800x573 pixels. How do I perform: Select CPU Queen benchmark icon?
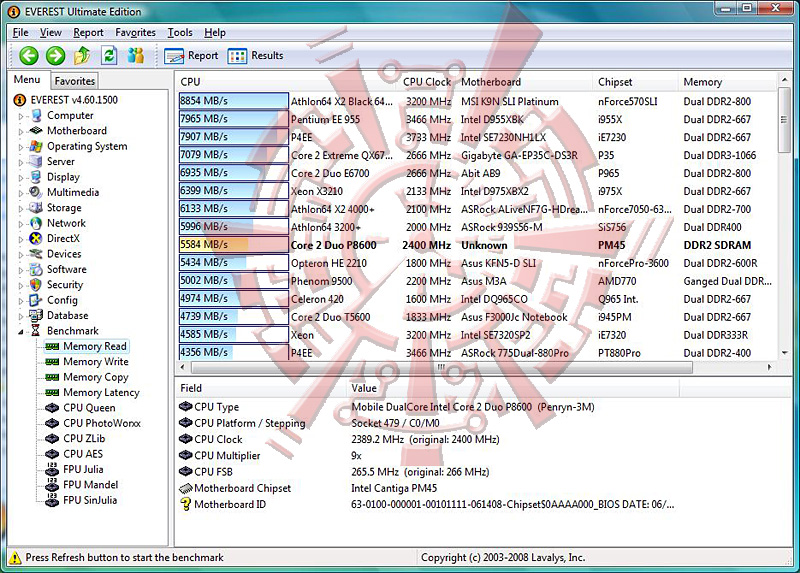(x=52, y=408)
